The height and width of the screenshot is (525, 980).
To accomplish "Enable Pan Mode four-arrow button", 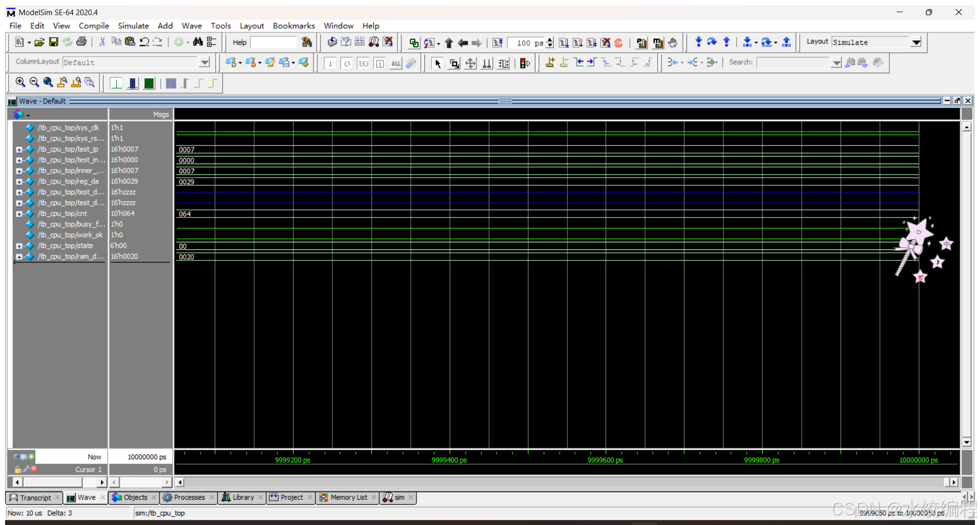I will click(470, 63).
